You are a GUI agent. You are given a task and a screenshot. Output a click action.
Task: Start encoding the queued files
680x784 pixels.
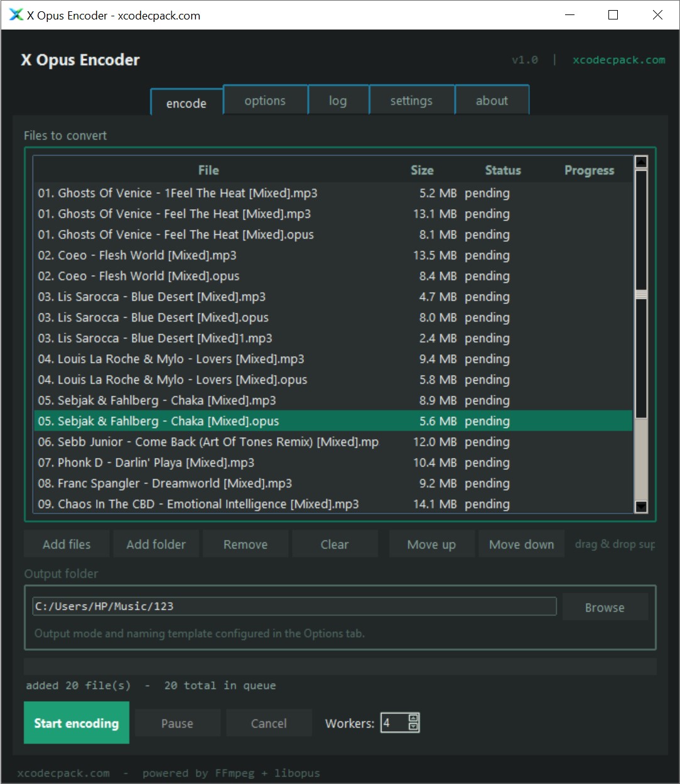click(76, 723)
